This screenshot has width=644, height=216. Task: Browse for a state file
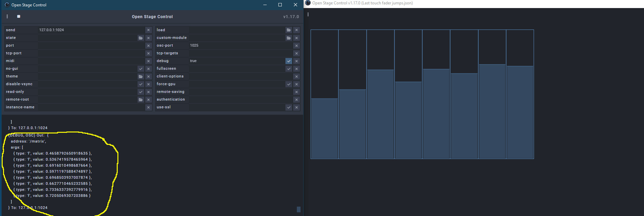[x=141, y=38]
